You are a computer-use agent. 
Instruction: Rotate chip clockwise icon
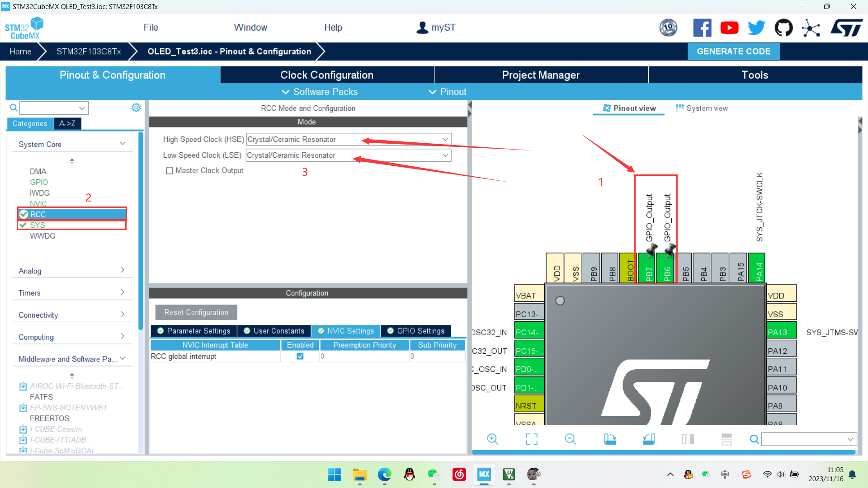pos(610,439)
